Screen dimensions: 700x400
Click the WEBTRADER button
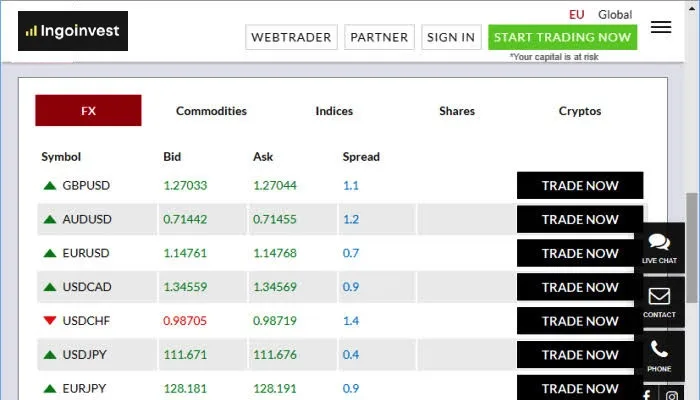coord(290,37)
